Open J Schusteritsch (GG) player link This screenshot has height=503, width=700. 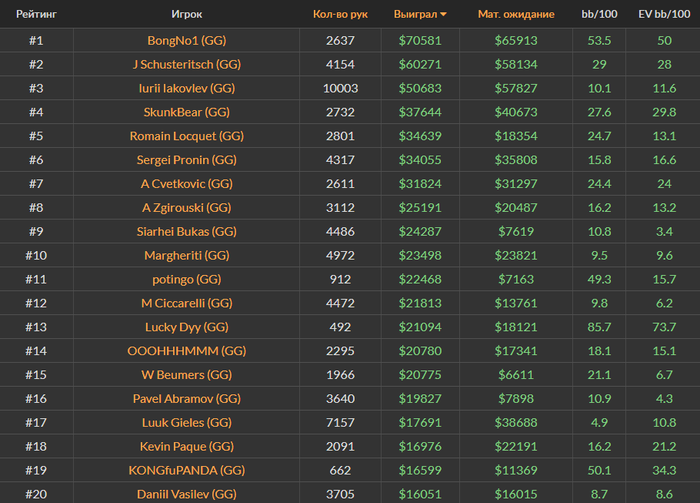186,64
